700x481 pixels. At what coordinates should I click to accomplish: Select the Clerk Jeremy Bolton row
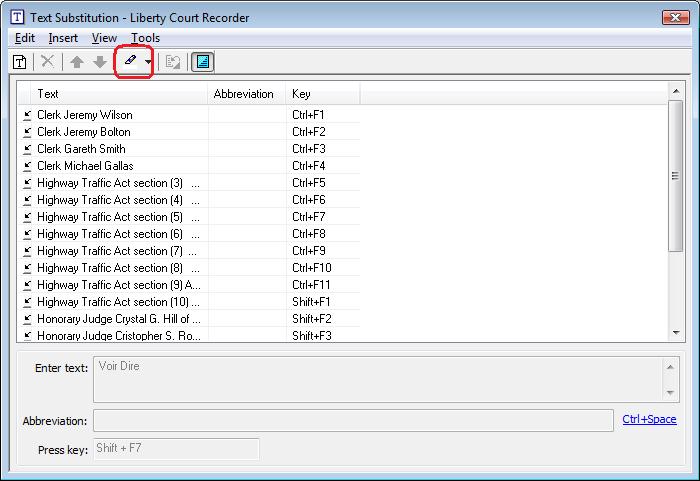coord(189,132)
